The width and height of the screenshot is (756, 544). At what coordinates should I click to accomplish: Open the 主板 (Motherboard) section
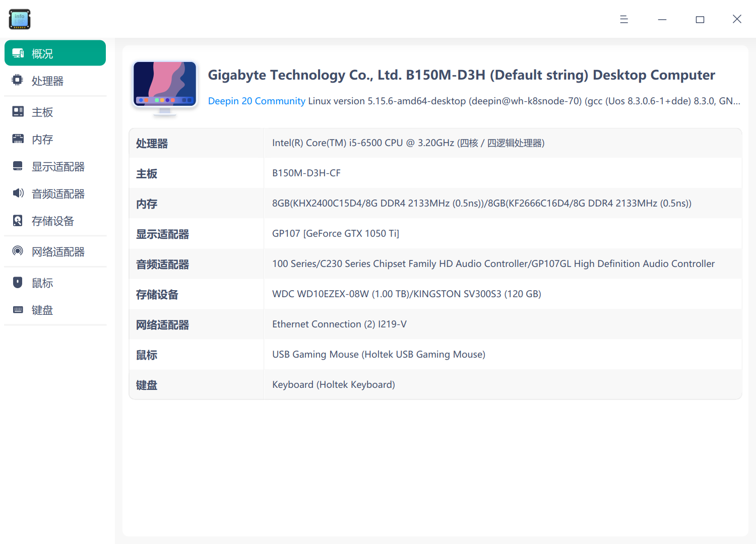point(42,112)
